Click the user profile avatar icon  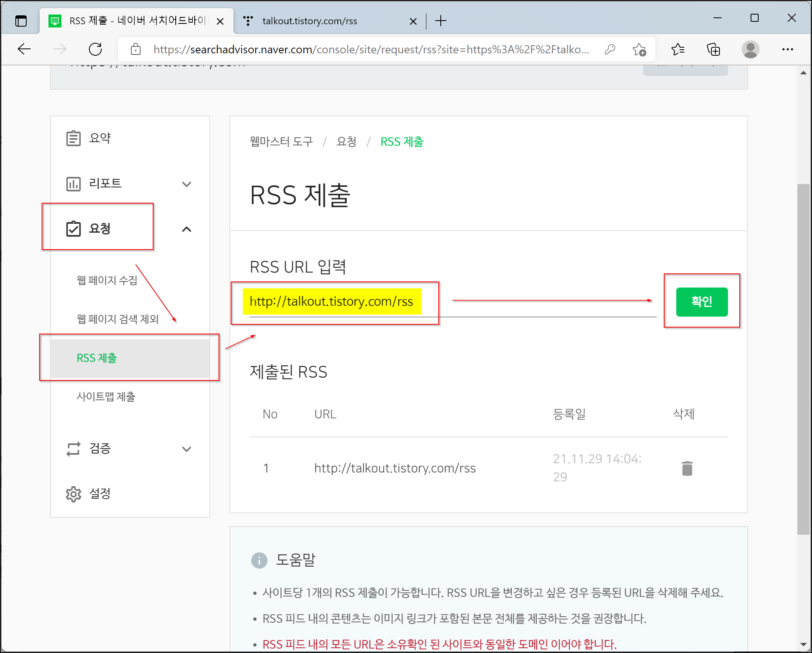coord(750,49)
